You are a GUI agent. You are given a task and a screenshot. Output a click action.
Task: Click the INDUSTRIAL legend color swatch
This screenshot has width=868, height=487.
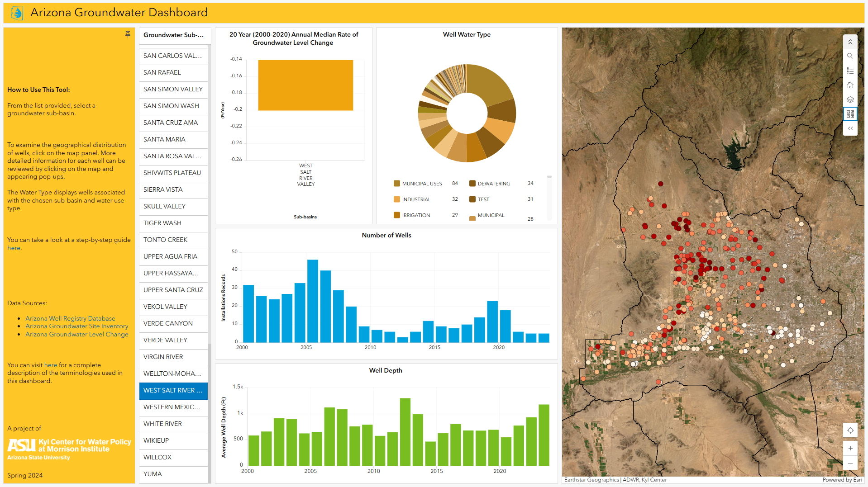pyautogui.click(x=397, y=199)
